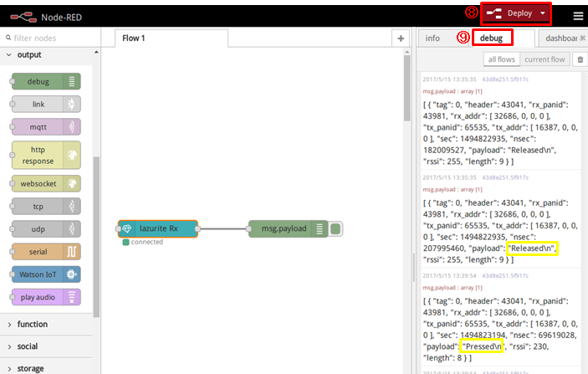The height and width of the screenshot is (374, 588).
Task: Open the Deploy dropdown arrow
Action: pyautogui.click(x=543, y=13)
